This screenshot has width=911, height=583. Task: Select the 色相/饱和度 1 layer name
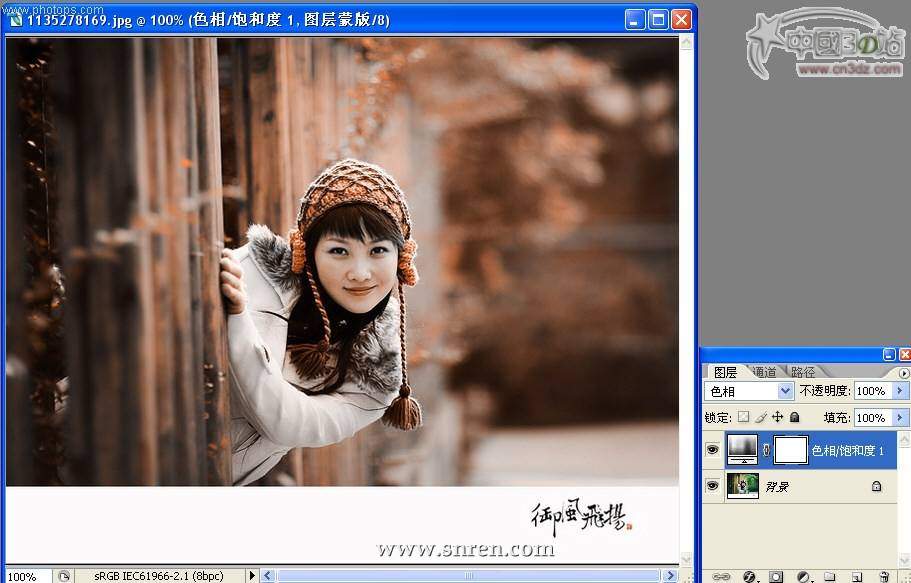click(848, 450)
